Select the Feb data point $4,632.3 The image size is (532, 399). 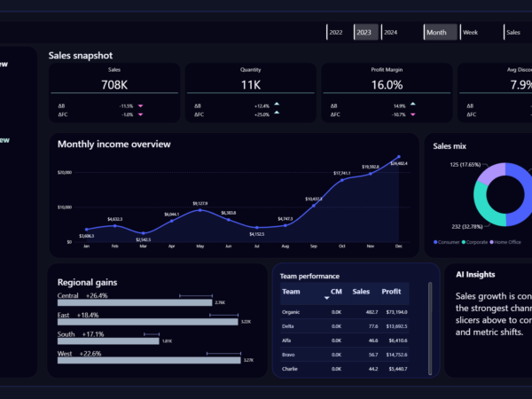pyautogui.click(x=115, y=225)
